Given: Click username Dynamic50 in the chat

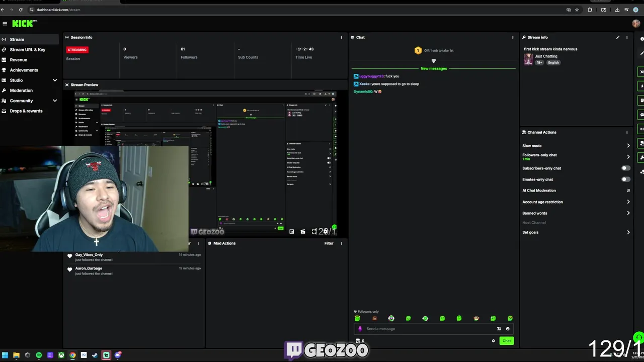Looking at the screenshot, I should click(x=363, y=92).
